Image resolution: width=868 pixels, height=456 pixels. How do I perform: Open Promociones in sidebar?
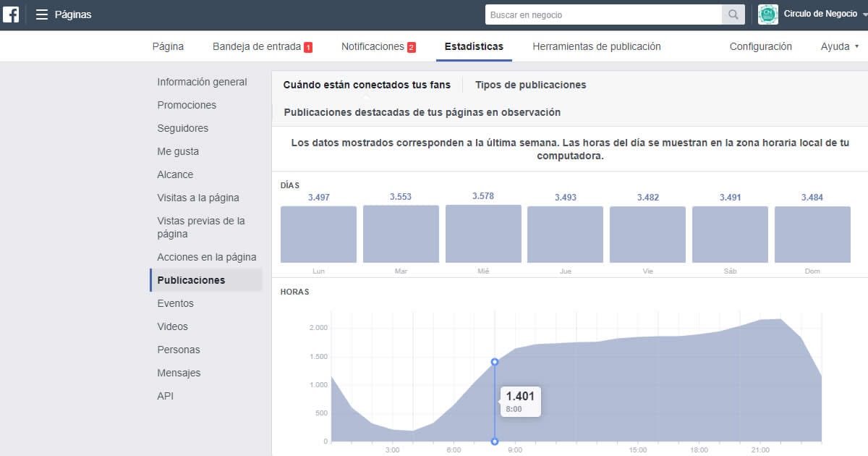pyautogui.click(x=187, y=105)
